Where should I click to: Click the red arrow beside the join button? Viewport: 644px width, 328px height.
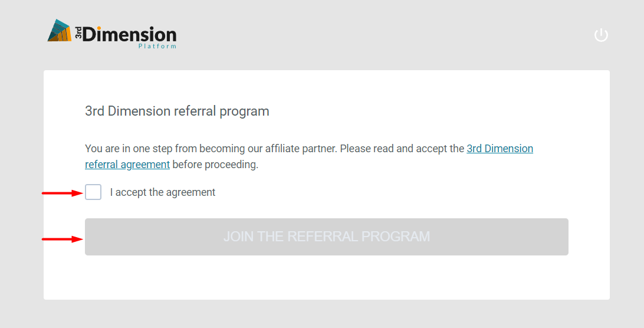(x=62, y=239)
